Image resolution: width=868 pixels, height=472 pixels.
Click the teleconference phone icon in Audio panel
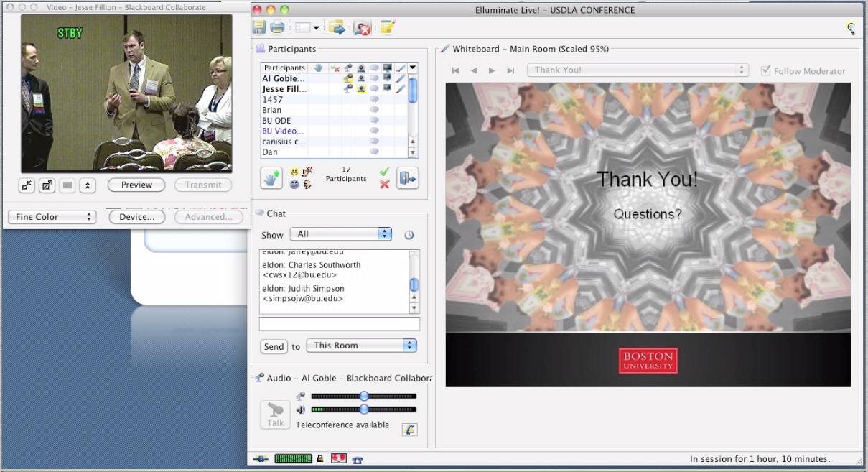tap(409, 430)
